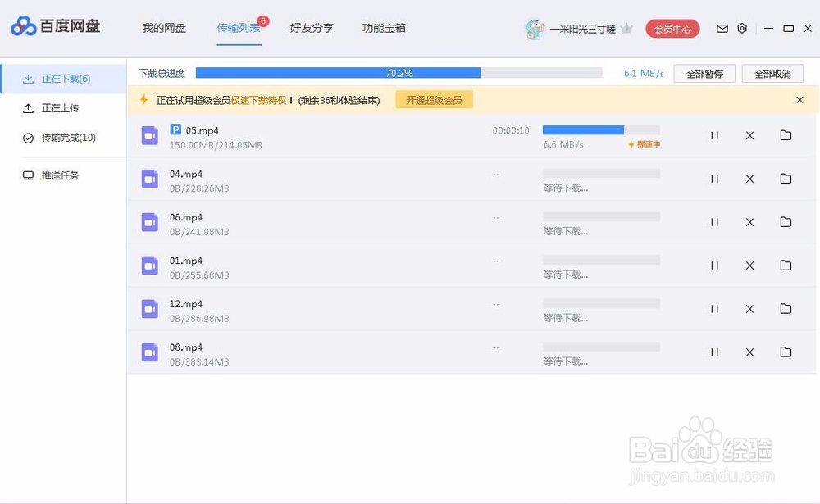Screen dimensions: 820x504
Task: Open 好友分享 tab
Action: coord(312,28)
